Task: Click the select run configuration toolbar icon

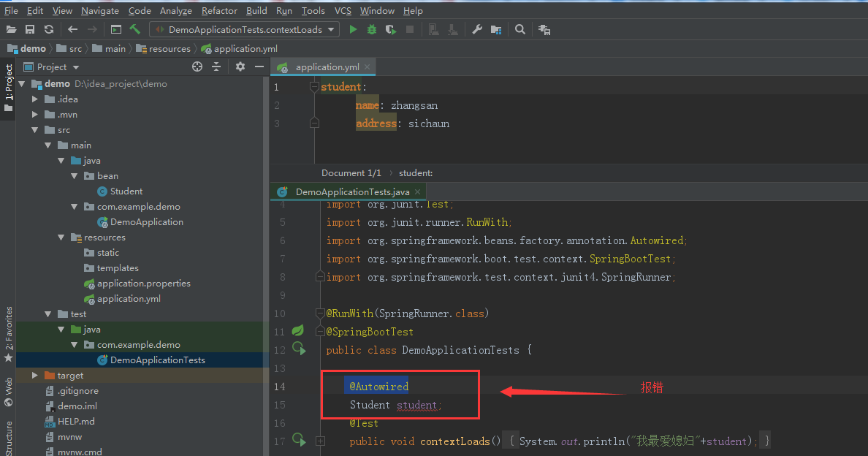Action: [115, 30]
